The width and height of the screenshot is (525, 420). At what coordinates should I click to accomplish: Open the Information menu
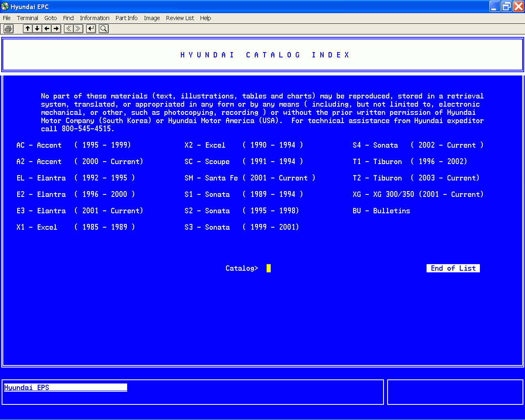(x=95, y=18)
